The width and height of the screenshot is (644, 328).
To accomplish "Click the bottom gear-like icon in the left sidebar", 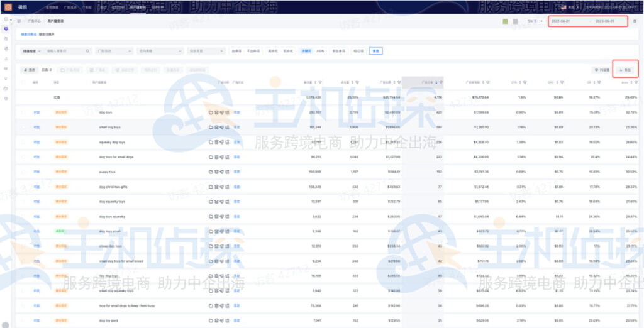I will tap(5, 99).
